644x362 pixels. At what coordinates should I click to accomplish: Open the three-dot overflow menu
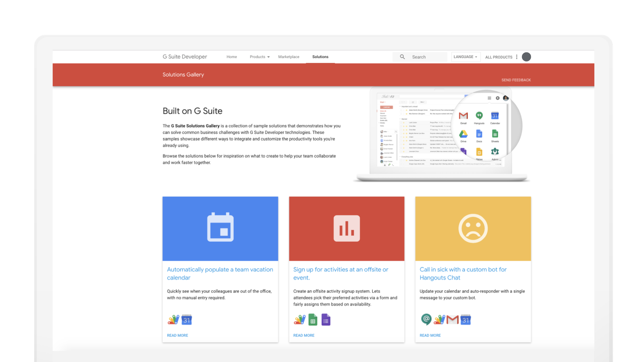click(x=517, y=57)
